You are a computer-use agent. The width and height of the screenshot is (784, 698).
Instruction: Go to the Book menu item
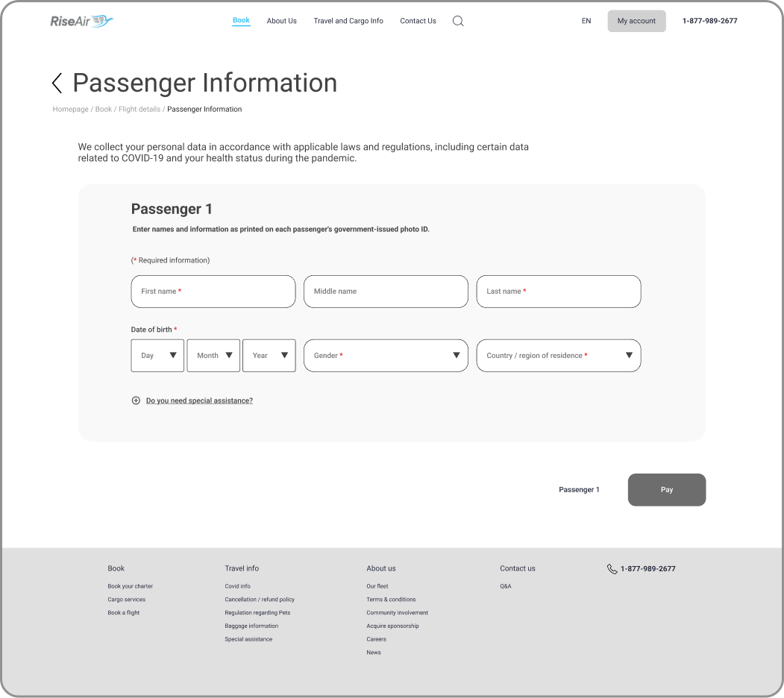pyautogui.click(x=241, y=21)
